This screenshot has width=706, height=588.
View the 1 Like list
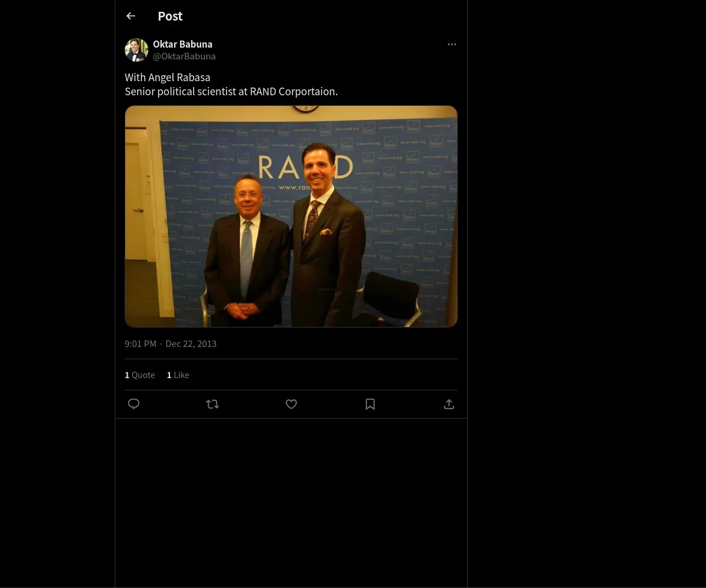pos(178,375)
